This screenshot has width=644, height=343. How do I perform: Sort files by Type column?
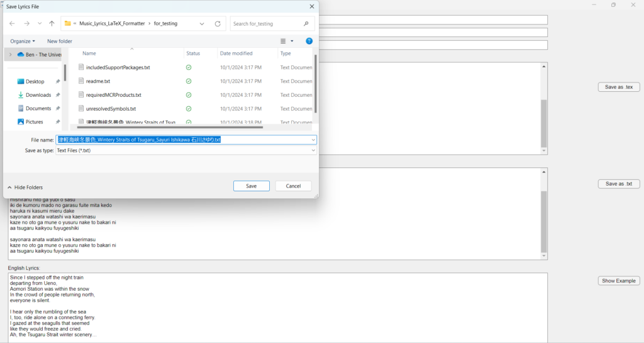tap(286, 53)
